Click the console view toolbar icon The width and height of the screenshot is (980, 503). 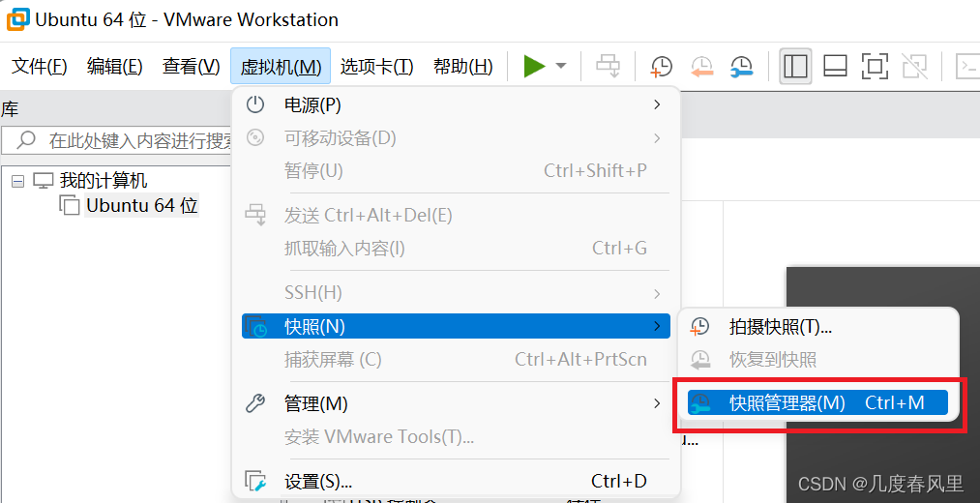[x=967, y=66]
